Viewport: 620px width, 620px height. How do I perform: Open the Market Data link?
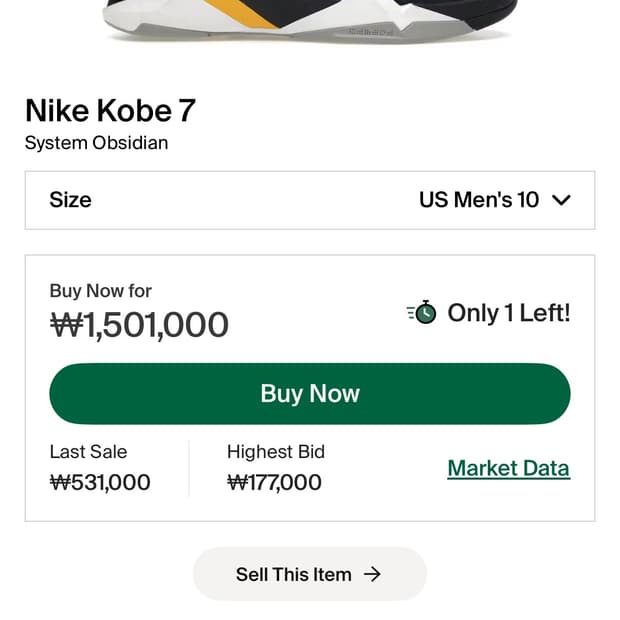click(508, 468)
